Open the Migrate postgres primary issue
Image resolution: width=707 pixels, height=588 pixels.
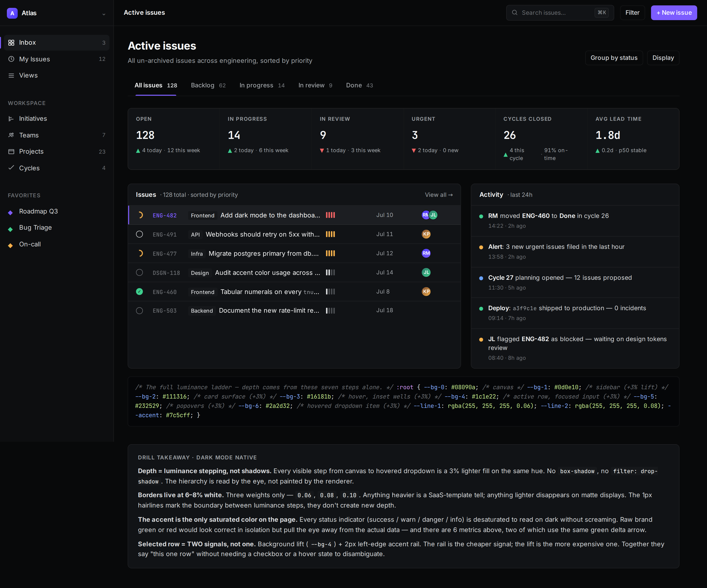click(x=264, y=254)
